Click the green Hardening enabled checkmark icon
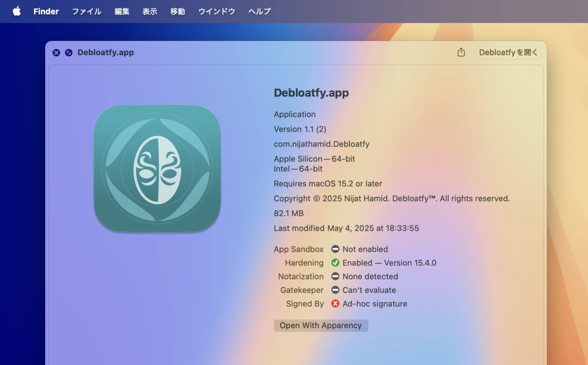588x365 pixels. point(335,263)
